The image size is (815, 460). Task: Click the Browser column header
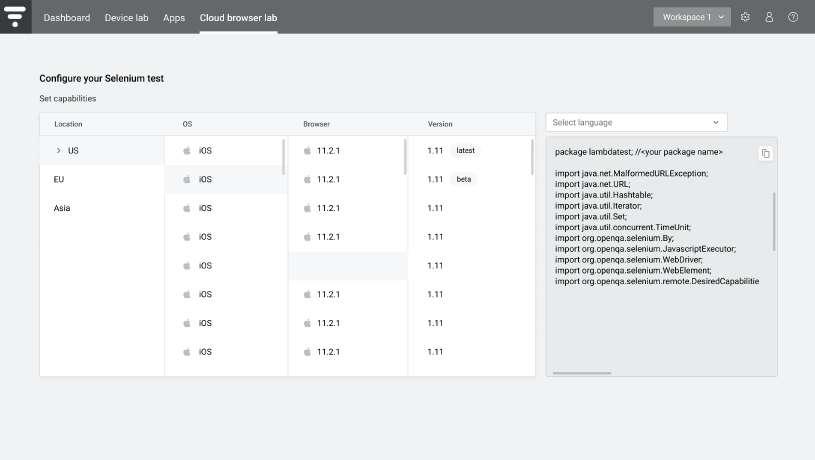(317, 124)
